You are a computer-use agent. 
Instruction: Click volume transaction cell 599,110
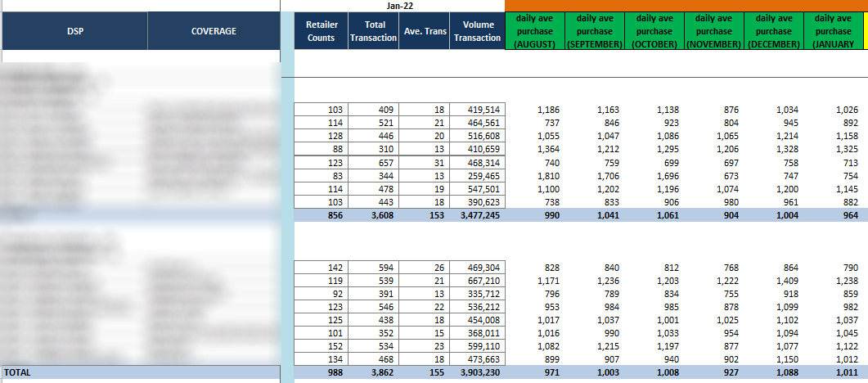477,346
